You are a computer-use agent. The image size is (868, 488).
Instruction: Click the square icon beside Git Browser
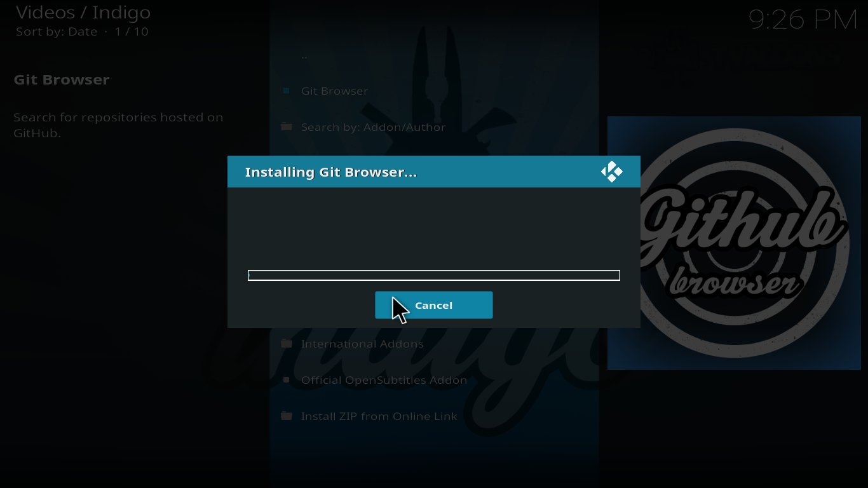click(287, 91)
